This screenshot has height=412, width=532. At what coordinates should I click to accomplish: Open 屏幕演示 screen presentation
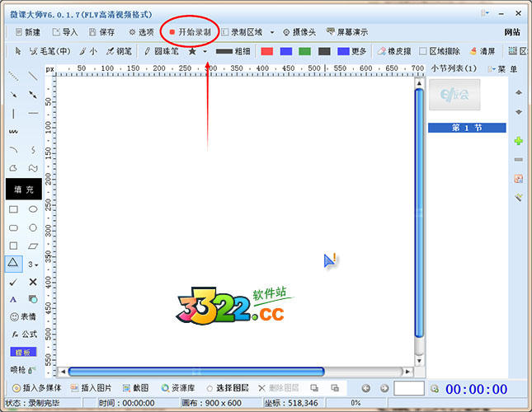point(347,32)
